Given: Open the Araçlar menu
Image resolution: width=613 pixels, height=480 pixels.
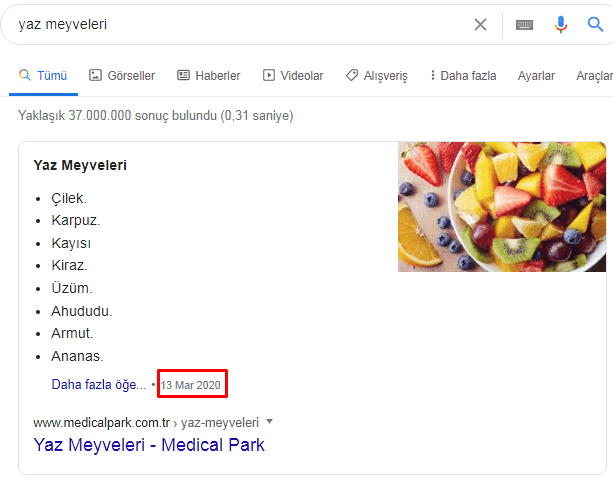Looking at the screenshot, I should tap(595, 75).
